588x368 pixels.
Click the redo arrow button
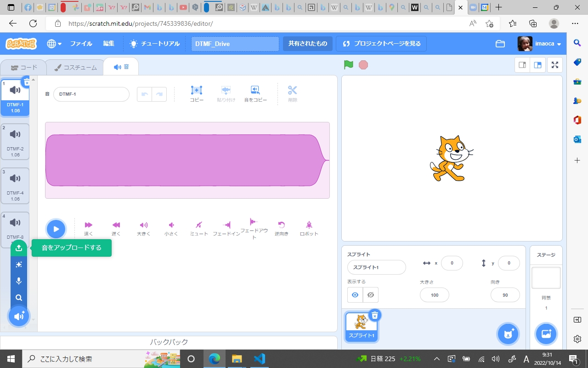(x=159, y=94)
